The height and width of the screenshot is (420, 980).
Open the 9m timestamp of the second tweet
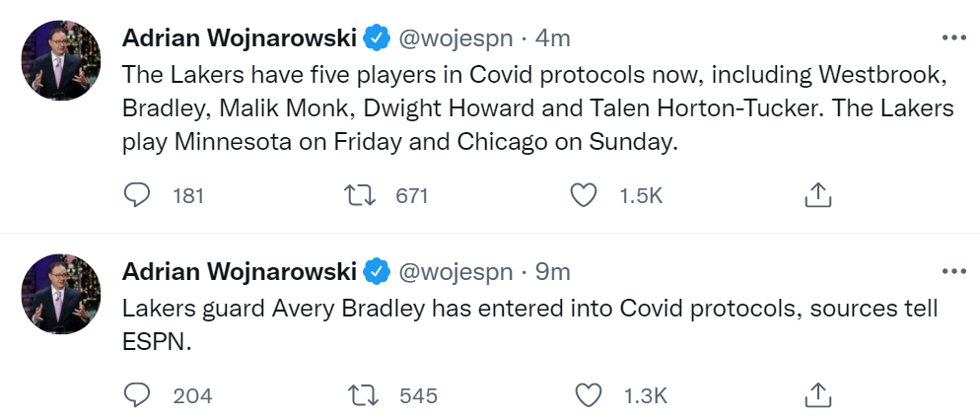[x=552, y=272]
